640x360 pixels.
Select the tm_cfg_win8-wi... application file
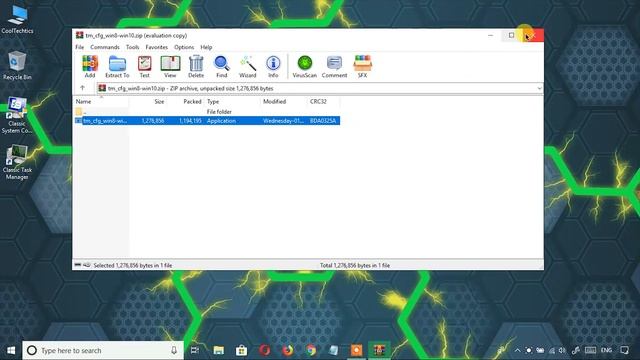(x=207, y=121)
